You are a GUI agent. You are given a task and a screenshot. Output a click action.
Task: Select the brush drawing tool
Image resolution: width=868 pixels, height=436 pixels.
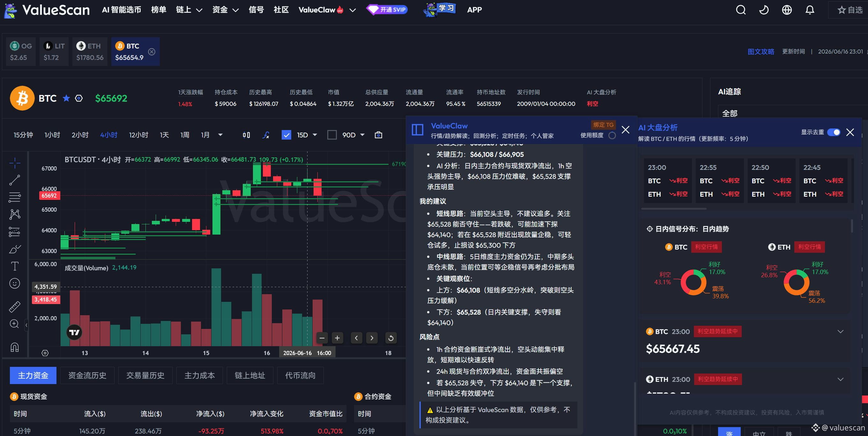14,249
